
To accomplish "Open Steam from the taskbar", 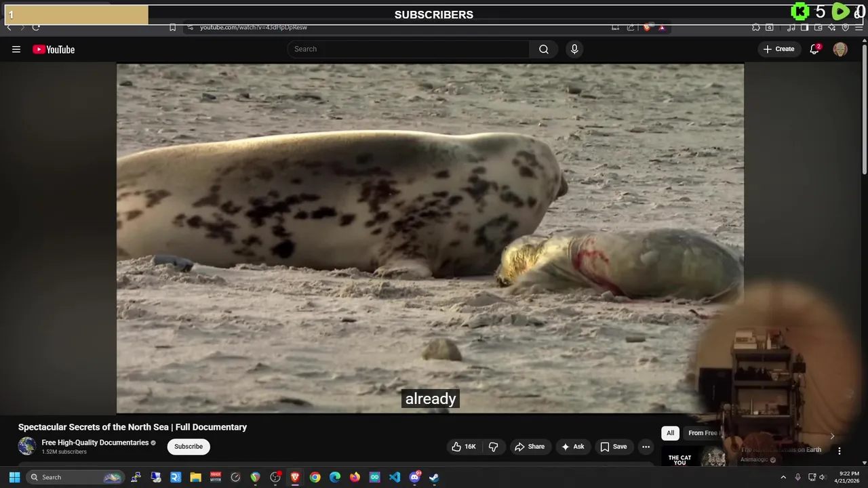I will (434, 477).
